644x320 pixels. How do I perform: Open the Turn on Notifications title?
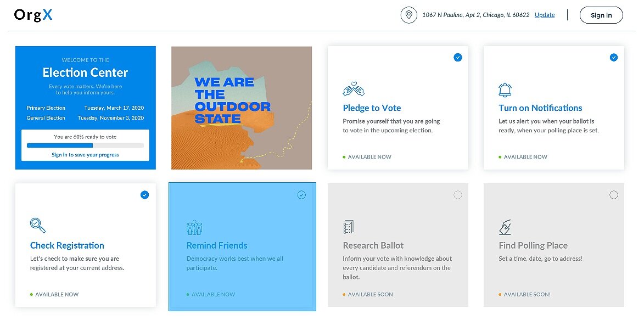(x=540, y=108)
